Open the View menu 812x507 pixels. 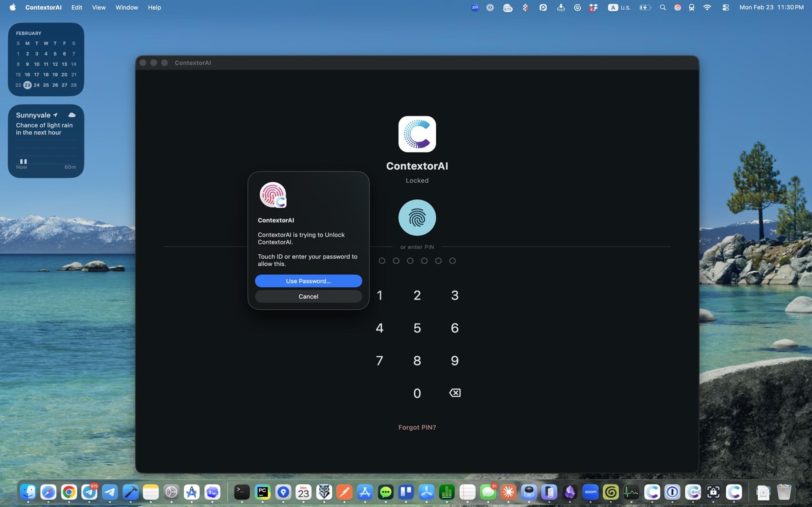[98, 7]
